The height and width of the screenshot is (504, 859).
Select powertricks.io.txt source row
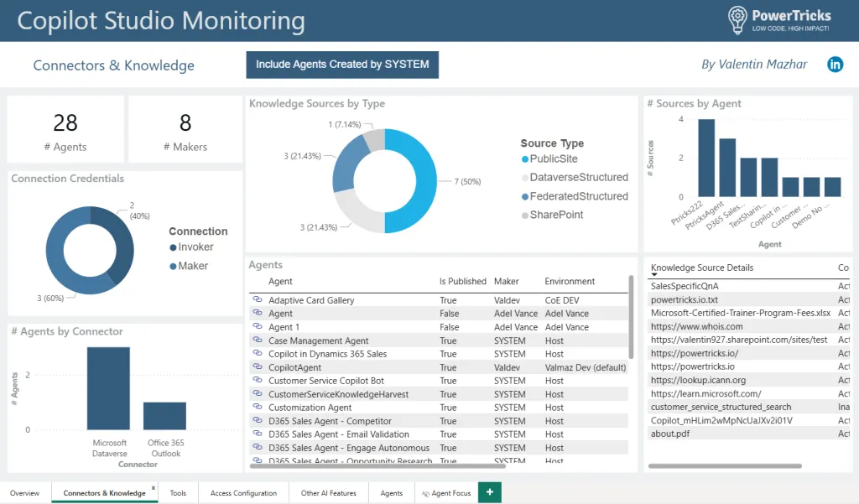tap(749, 299)
